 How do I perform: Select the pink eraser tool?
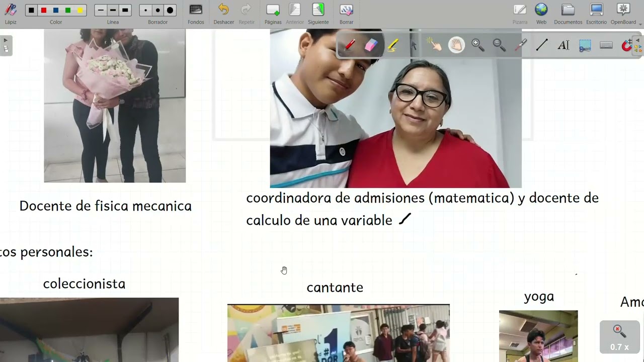(371, 45)
